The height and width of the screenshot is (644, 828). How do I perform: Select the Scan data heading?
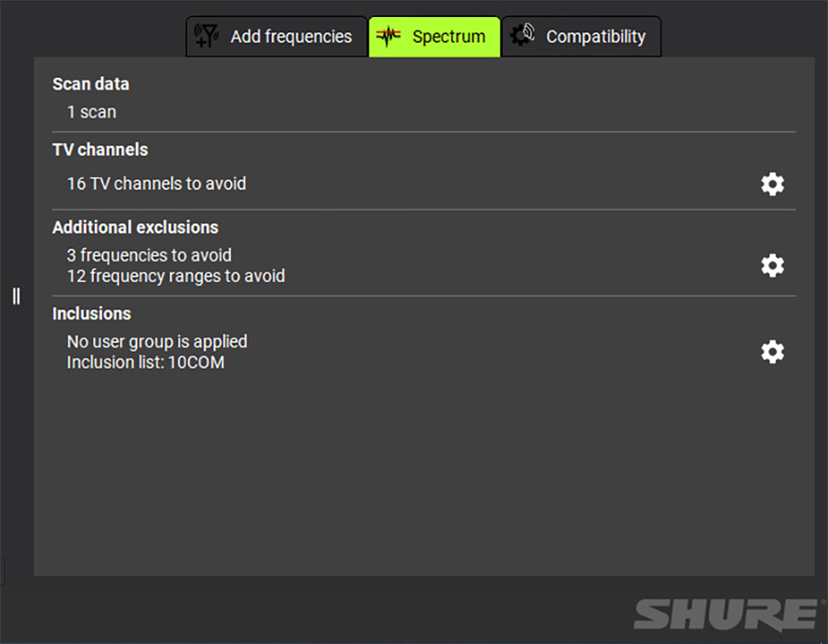click(91, 84)
